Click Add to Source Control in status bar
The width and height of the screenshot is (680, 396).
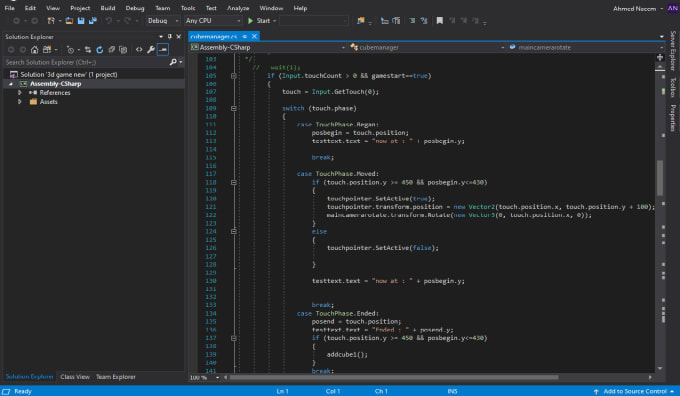[634, 391]
